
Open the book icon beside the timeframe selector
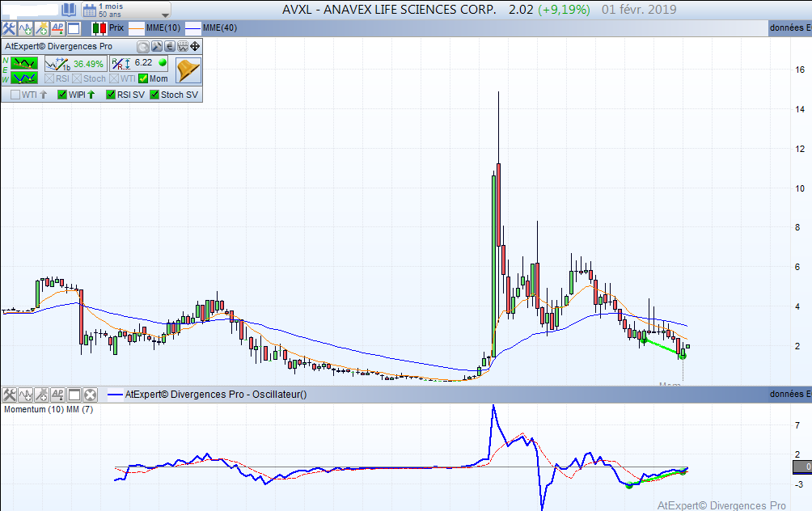pyautogui.click(x=69, y=11)
